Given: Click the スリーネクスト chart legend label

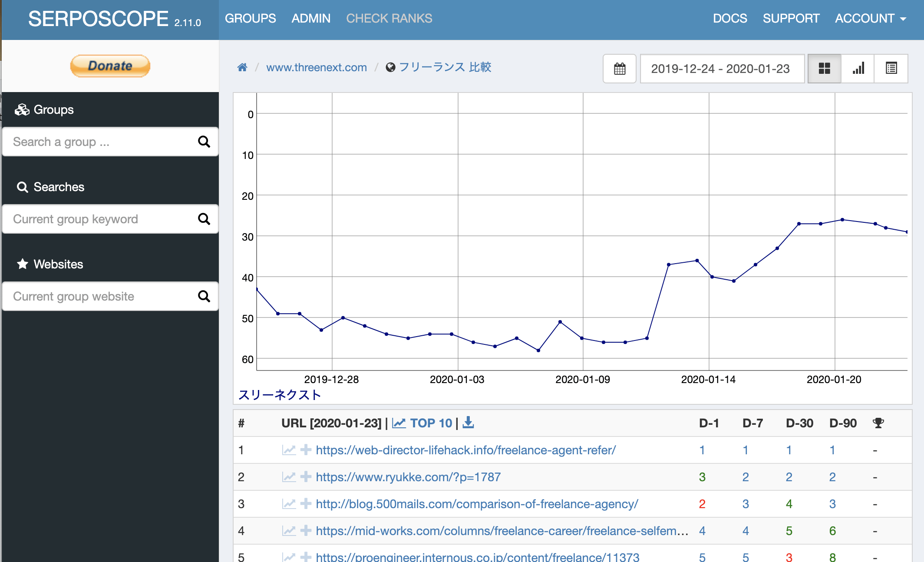Looking at the screenshot, I should [x=280, y=395].
